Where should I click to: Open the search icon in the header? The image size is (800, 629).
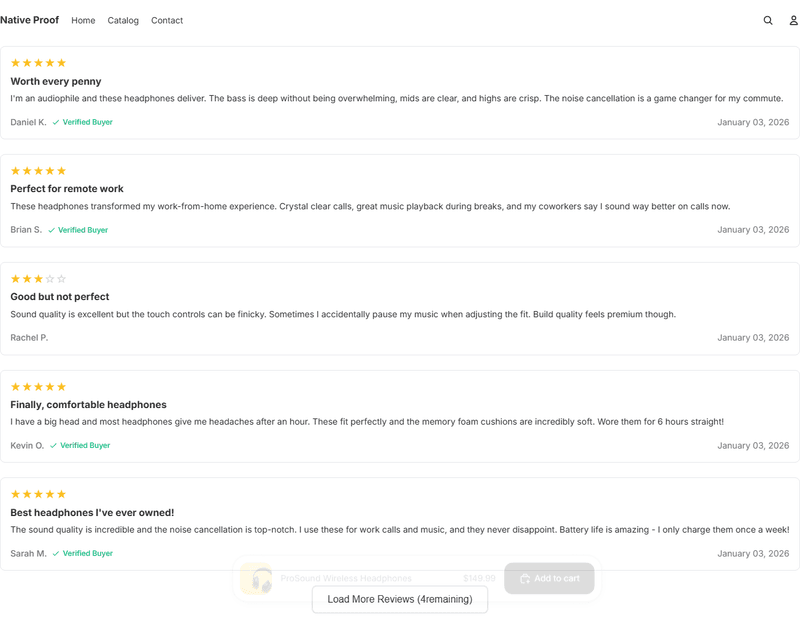coord(767,20)
